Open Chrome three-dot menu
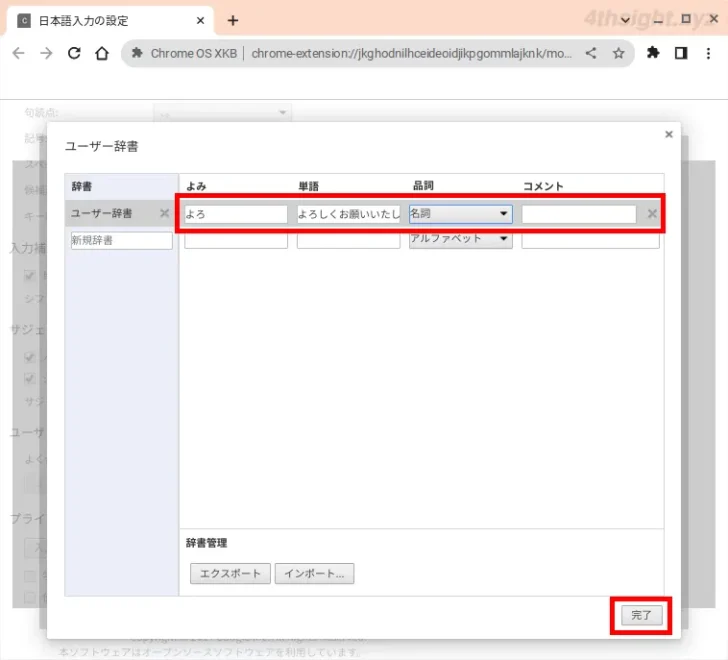The width and height of the screenshot is (728, 660). coord(708,53)
